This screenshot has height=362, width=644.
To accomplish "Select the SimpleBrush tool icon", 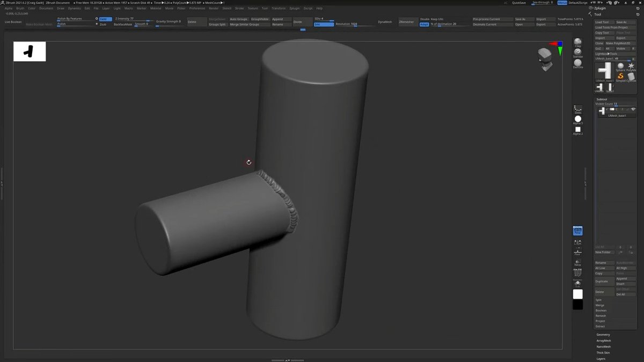I will 620,77.
